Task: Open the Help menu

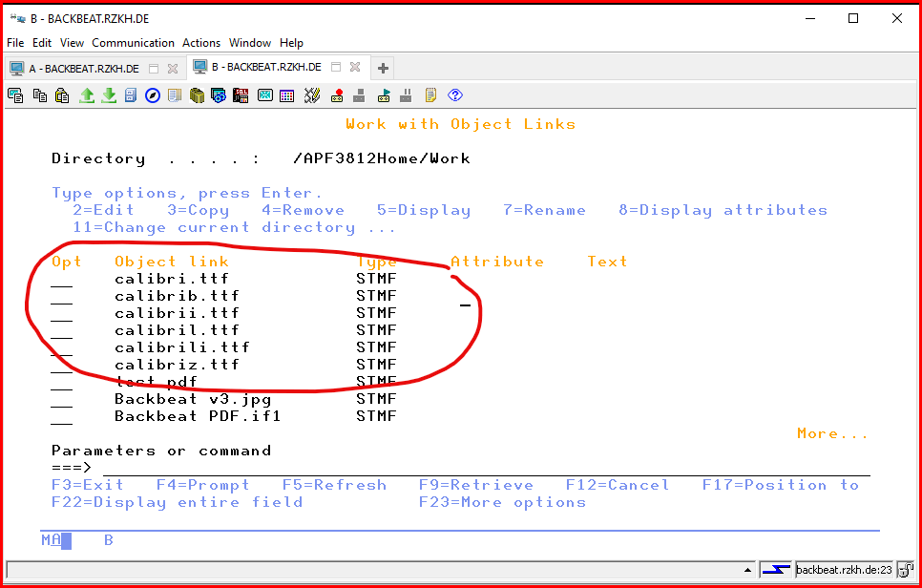Action: [291, 43]
